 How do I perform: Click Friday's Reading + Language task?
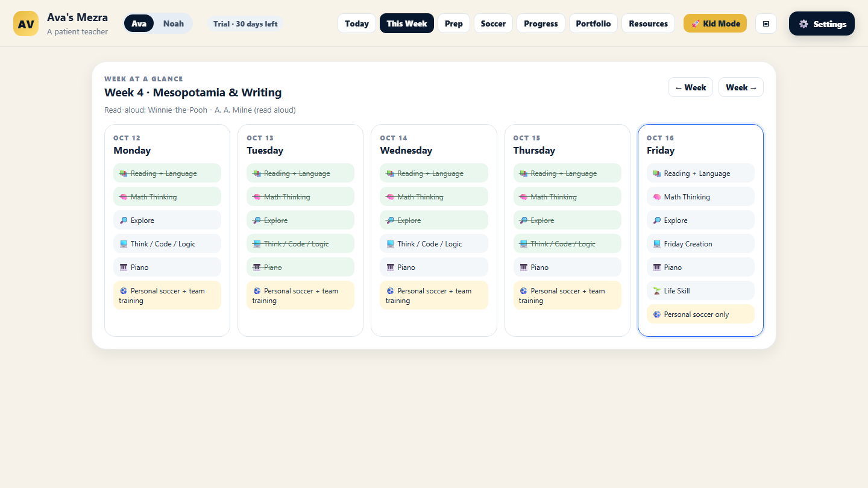pos(700,174)
